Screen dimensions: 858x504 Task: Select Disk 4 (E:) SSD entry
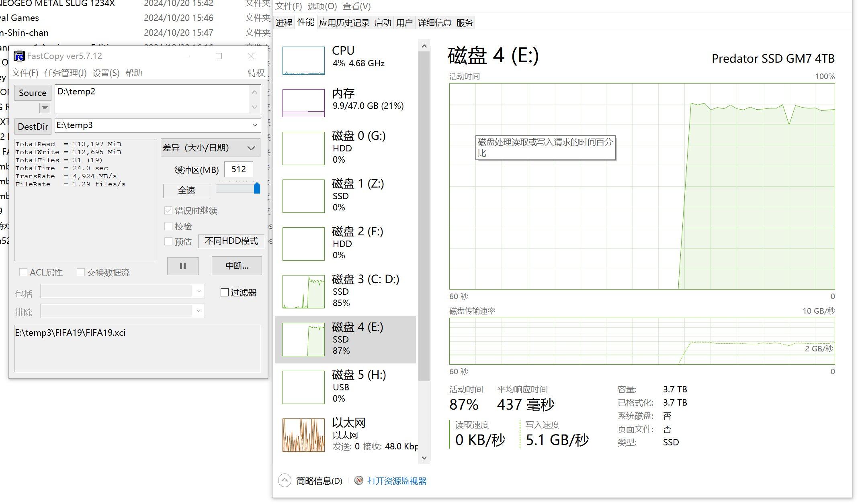point(346,339)
